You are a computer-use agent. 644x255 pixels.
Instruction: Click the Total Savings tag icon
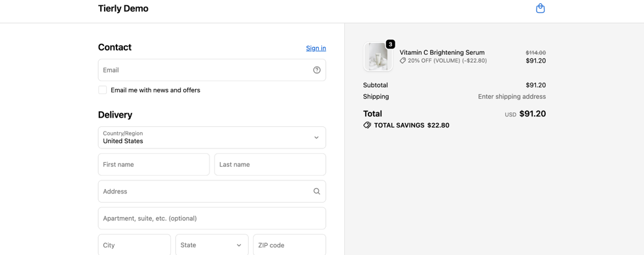click(367, 126)
